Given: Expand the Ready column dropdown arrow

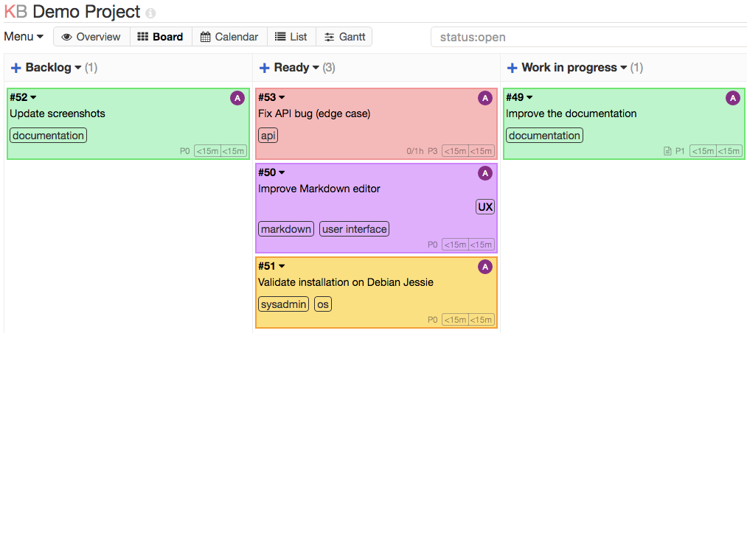Looking at the screenshot, I should pyautogui.click(x=316, y=68).
